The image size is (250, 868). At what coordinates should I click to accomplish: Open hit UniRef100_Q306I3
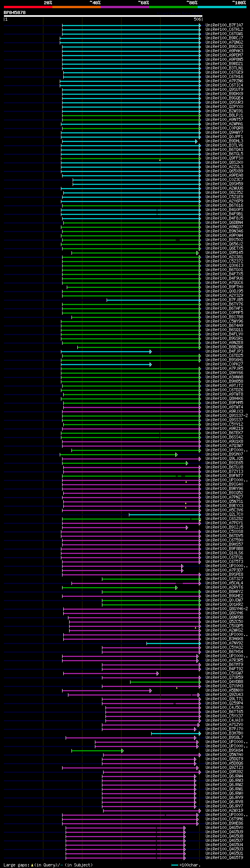pos(224,266)
